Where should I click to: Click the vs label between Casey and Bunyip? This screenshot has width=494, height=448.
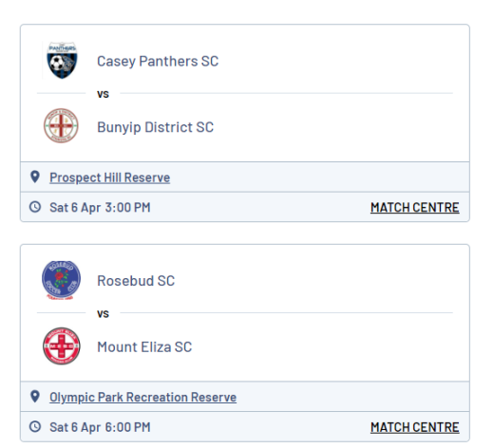103,94
